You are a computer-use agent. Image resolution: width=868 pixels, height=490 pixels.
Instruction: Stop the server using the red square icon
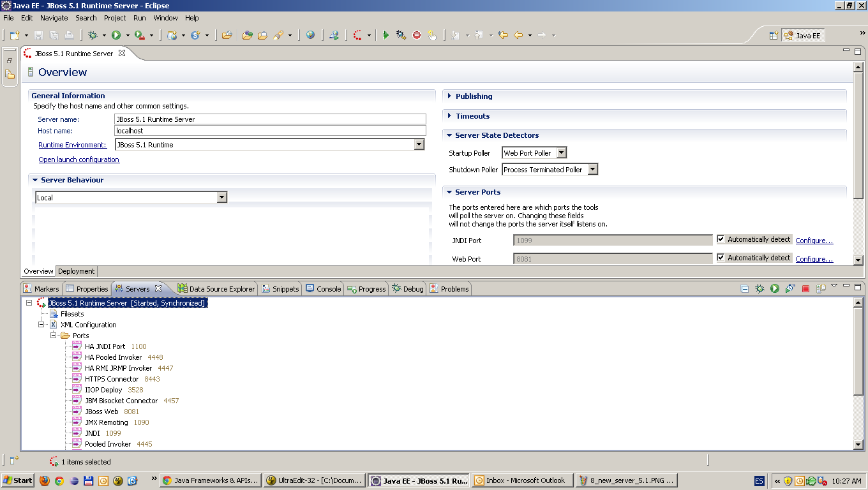[805, 288]
